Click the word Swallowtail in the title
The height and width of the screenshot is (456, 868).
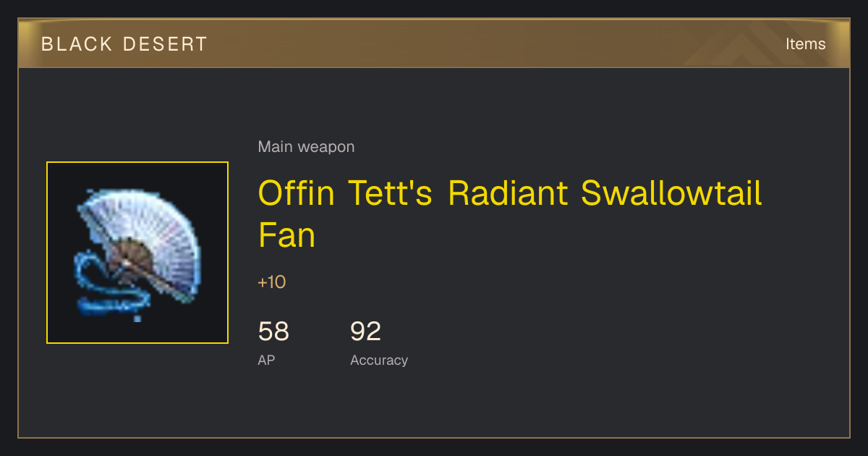tap(671, 193)
